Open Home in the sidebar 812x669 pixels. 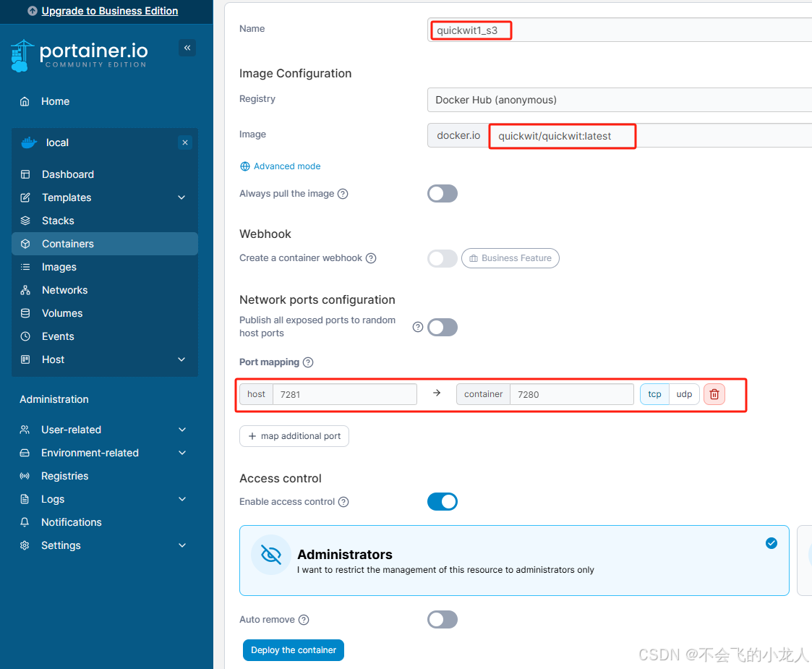click(56, 101)
